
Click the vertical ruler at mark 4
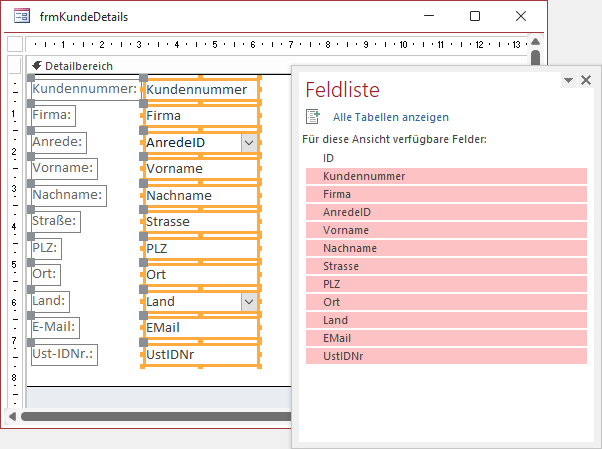tap(14, 226)
